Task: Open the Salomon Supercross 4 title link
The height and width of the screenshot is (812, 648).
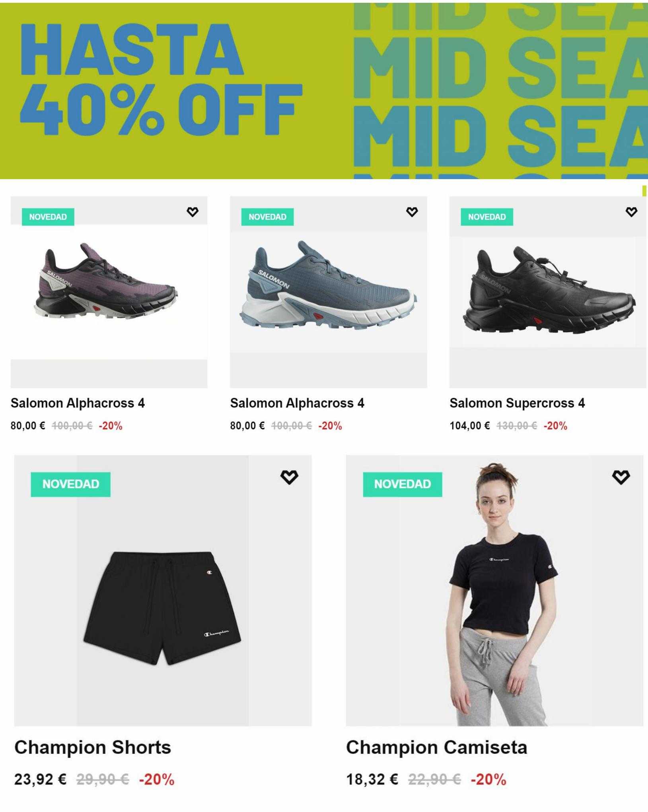Action: coord(517,403)
